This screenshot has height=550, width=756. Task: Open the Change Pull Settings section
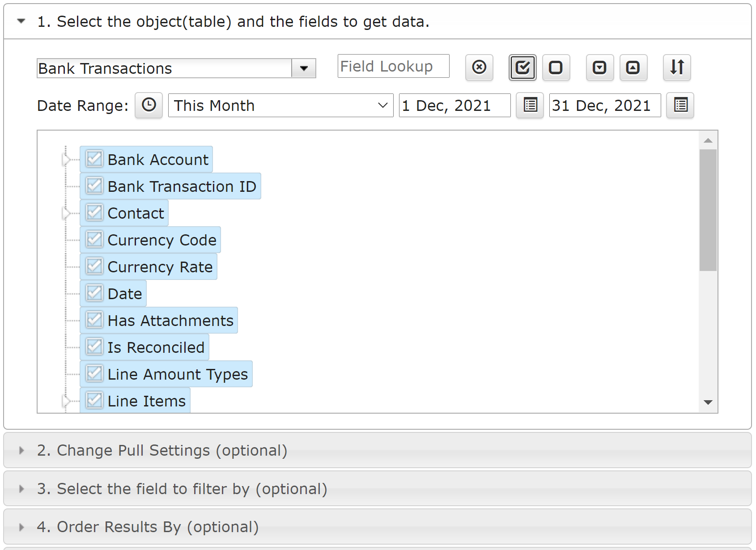[162, 450]
